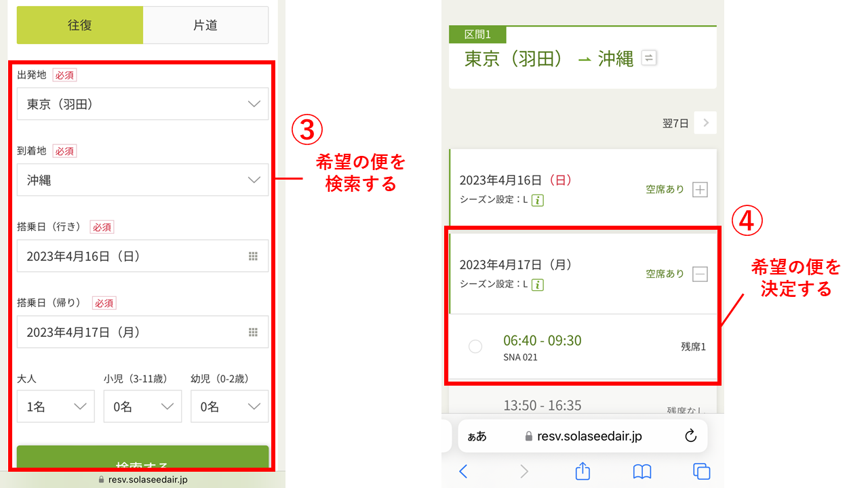This screenshot has height=488, width=868.
Task: Open Safari bookmarks book icon
Action: (642, 471)
